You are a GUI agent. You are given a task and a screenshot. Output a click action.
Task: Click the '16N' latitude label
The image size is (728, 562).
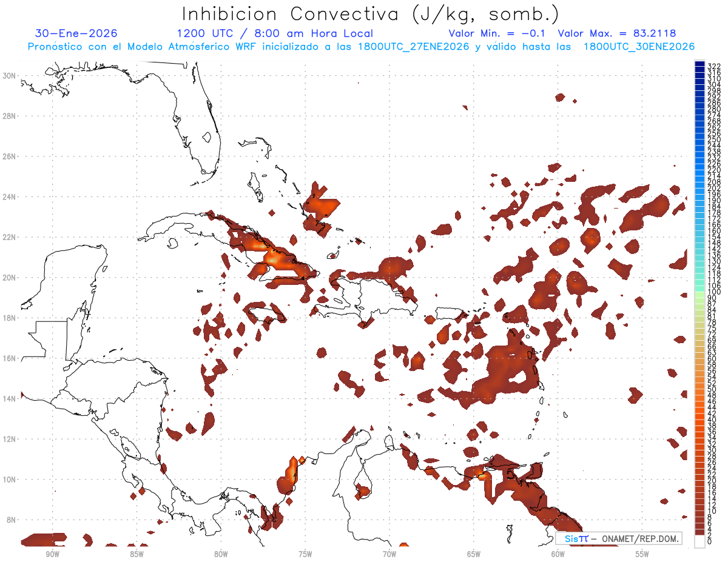pos(10,358)
